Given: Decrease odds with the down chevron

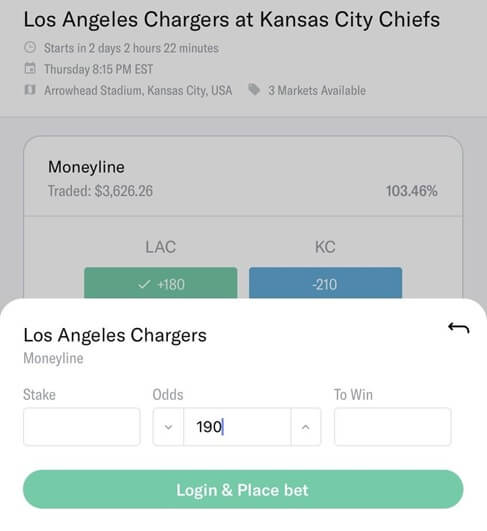Looking at the screenshot, I should pyautogui.click(x=168, y=427).
